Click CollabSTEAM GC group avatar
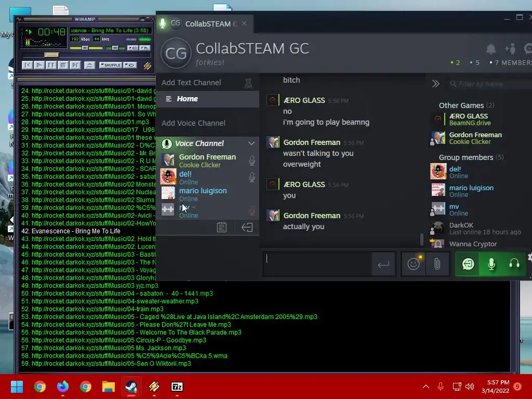Screen dimensions: 532x399 pyautogui.click(x=176, y=54)
